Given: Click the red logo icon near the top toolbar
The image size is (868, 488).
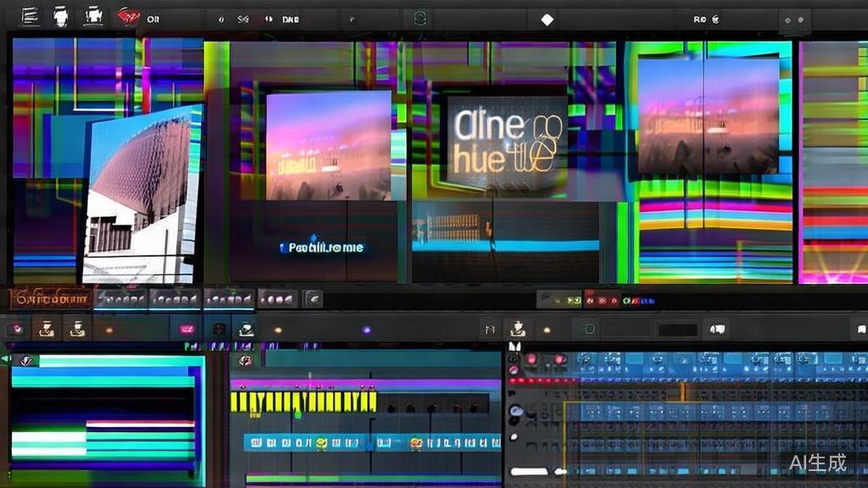Looking at the screenshot, I should 127,15.
